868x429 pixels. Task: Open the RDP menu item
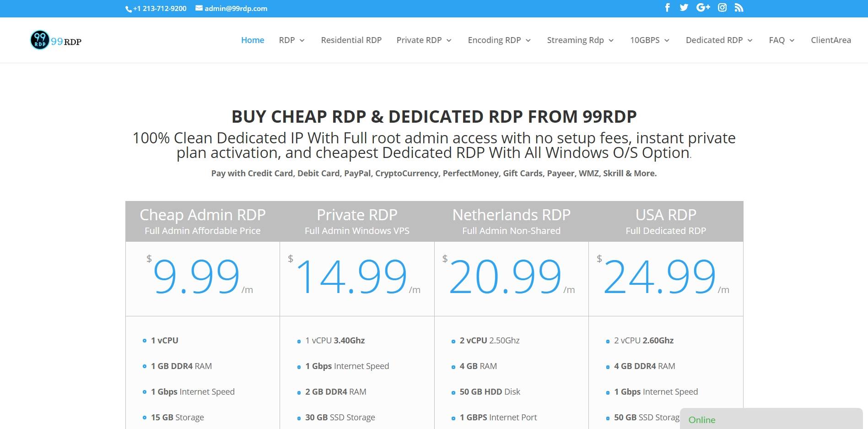coord(287,40)
